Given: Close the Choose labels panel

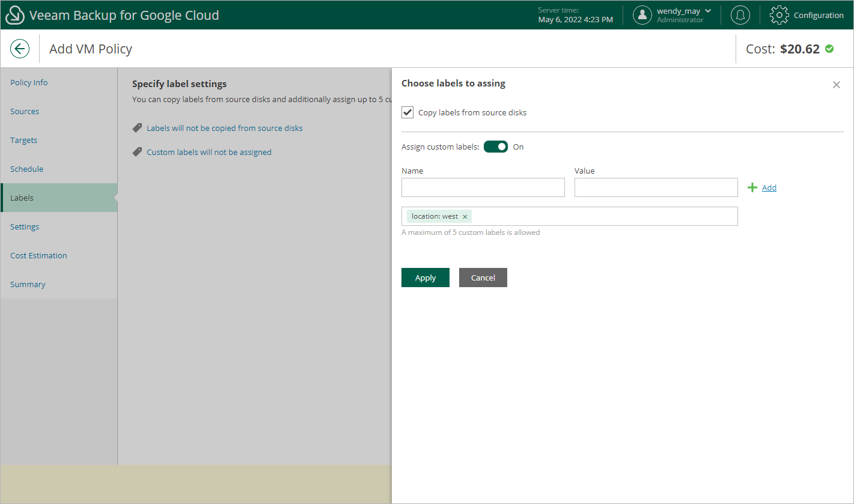Looking at the screenshot, I should (x=837, y=85).
